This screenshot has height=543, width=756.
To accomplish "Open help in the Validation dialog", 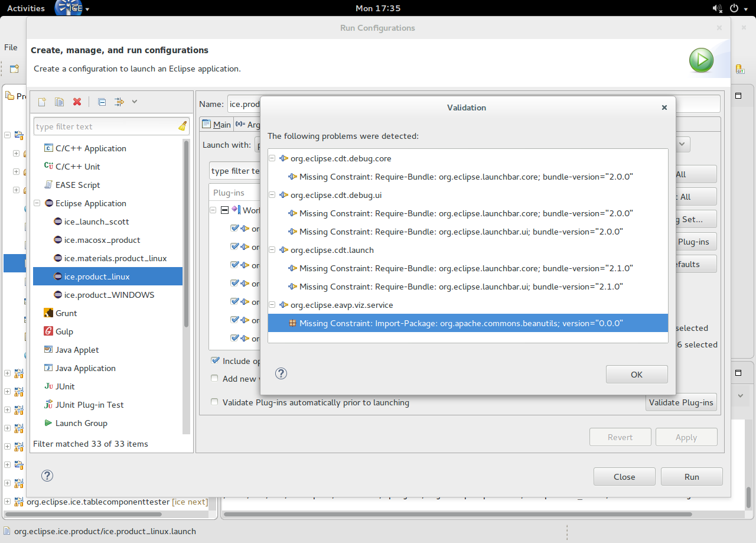I will 281,373.
